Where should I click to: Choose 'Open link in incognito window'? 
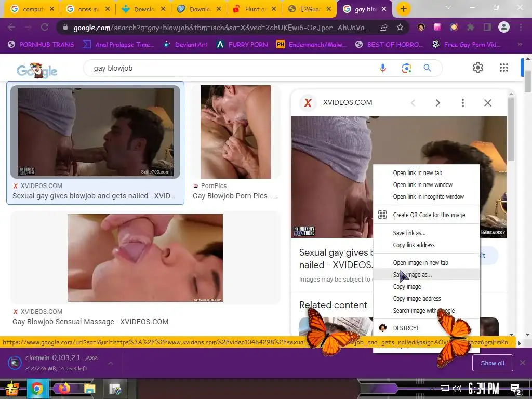[427, 196]
